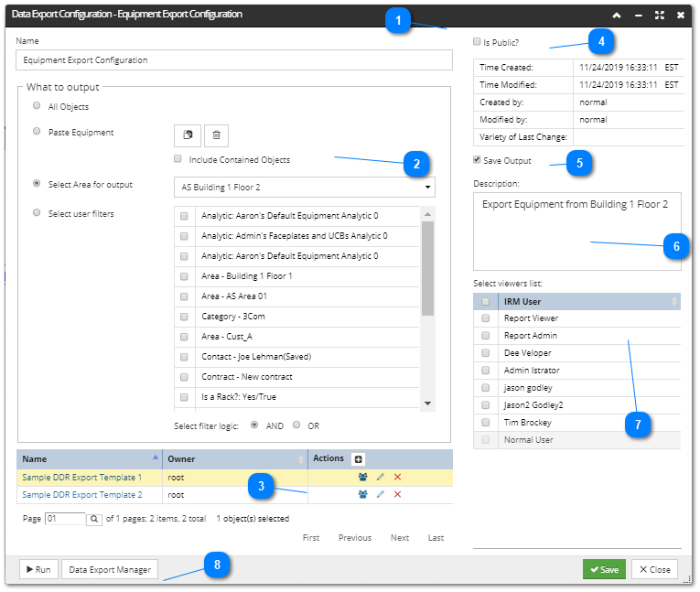
Task: Edit Sample DDR Export Template 2 pencil icon
Action: [x=381, y=494]
